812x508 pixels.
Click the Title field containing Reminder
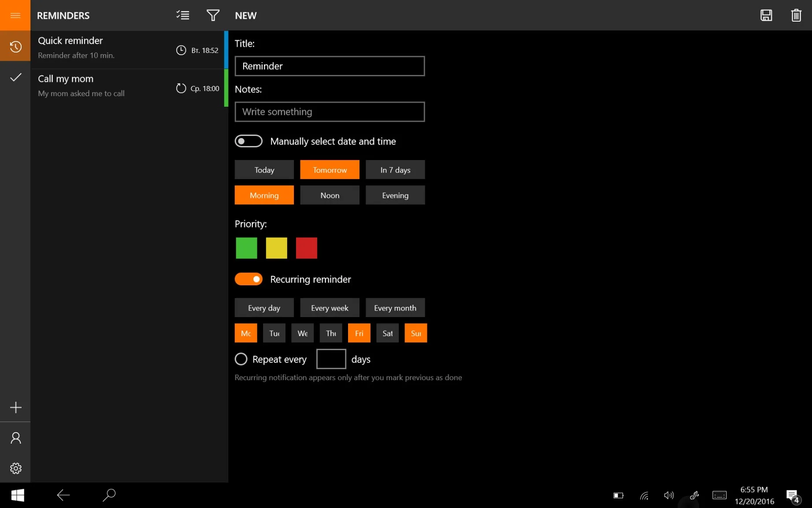[330, 66]
